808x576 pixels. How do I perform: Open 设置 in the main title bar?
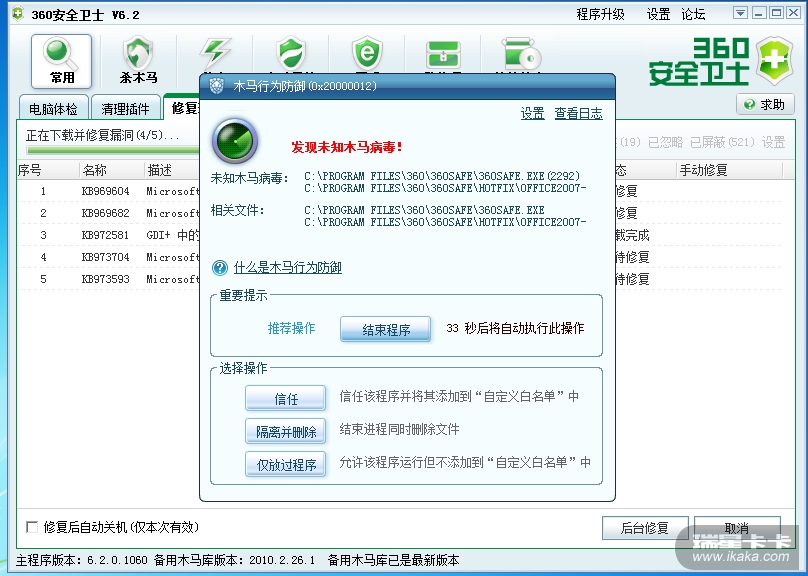pos(658,14)
